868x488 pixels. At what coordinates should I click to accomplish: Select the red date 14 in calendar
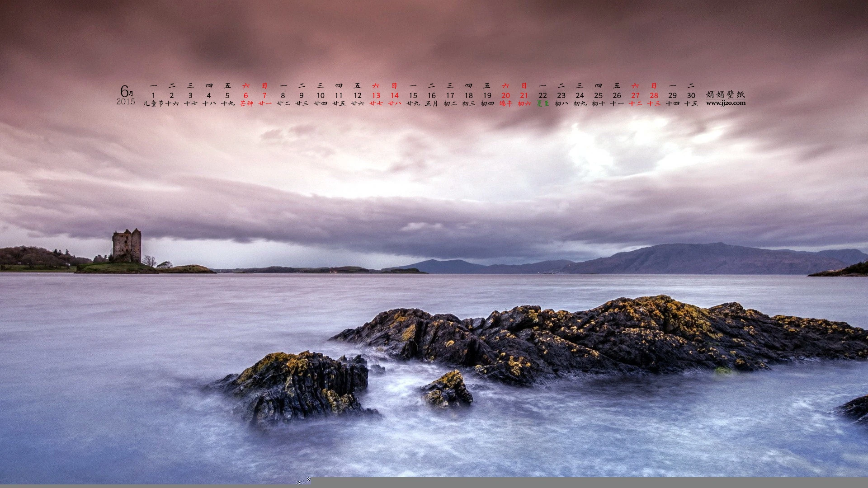[395, 95]
